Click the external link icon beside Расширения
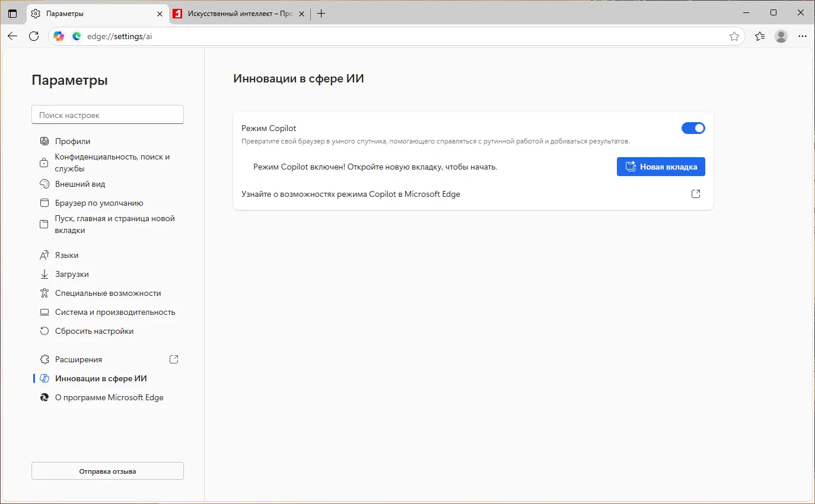 click(174, 359)
